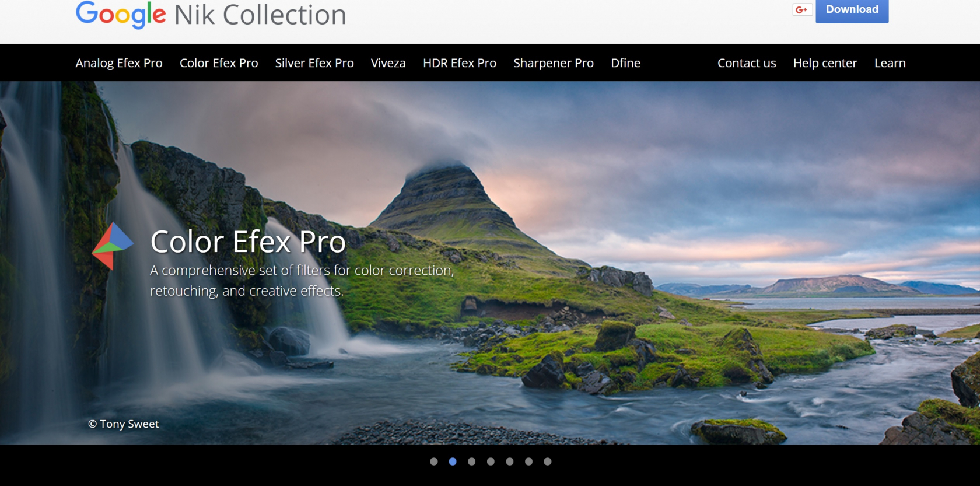
Task: Jump to the third carousel slide dot
Action: coord(471,461)
